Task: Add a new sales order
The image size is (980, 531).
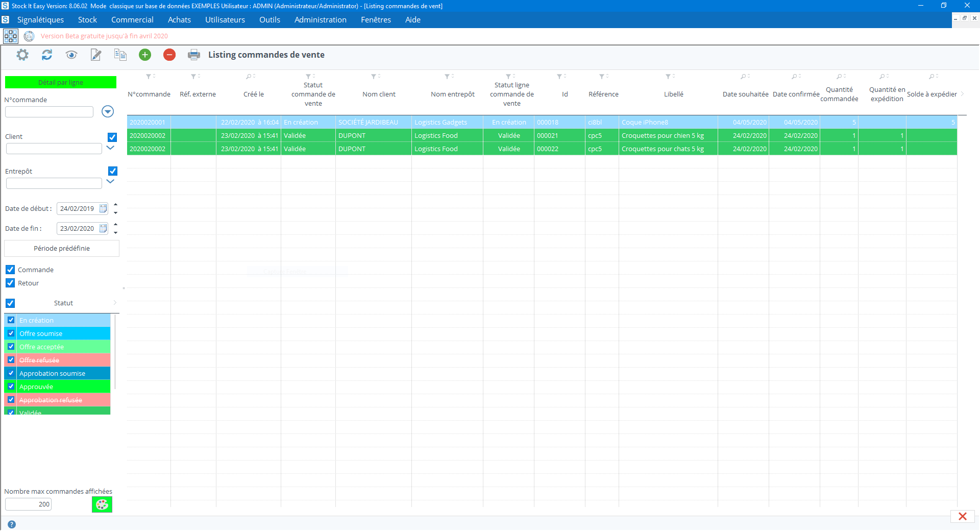Action: pyautogui.click(x=144, y=55)
